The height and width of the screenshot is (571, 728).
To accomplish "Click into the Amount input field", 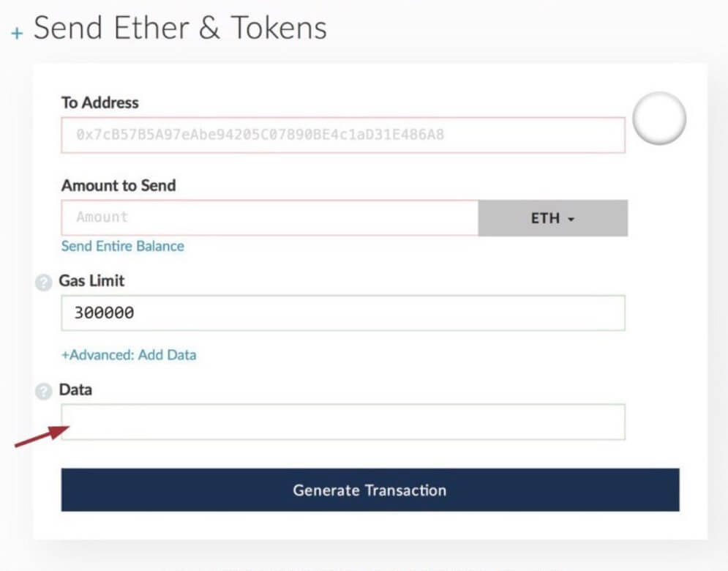I will click(x=269, y=217).
